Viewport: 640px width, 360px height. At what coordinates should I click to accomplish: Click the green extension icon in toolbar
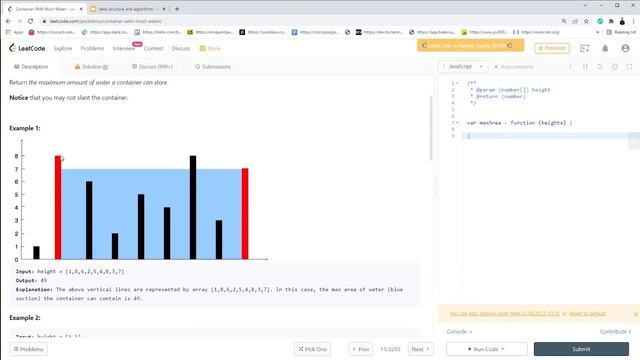[600, 21]
